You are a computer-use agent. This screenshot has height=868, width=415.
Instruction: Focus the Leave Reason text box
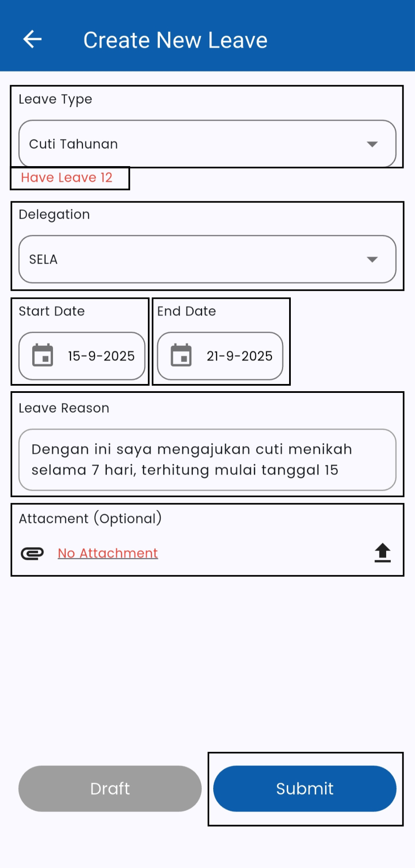click(207, 459)
